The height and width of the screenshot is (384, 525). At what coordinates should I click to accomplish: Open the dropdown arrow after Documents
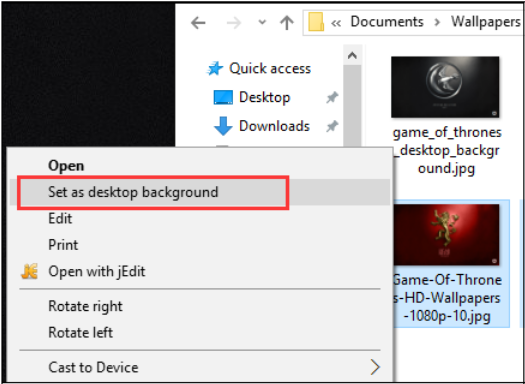437,23
